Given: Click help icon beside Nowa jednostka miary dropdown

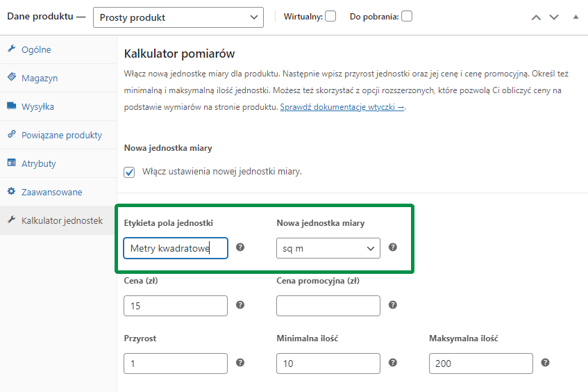Looking at the screenshot, I should pos(393,247).
